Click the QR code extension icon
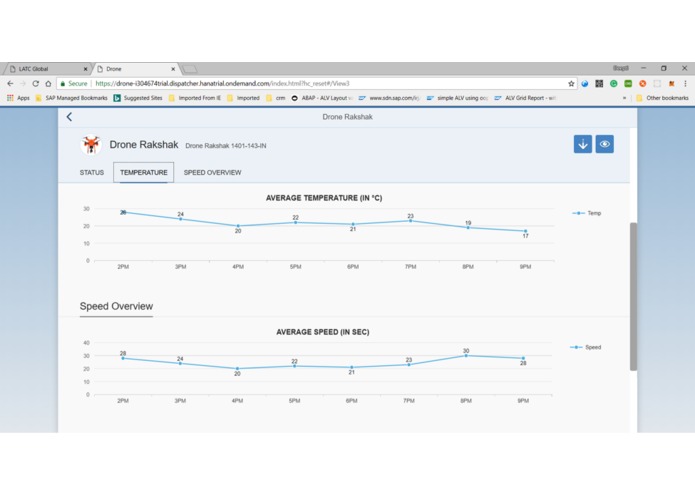This screenshot has width=695, height=494. pyautogui.click(x=599, y=83)
